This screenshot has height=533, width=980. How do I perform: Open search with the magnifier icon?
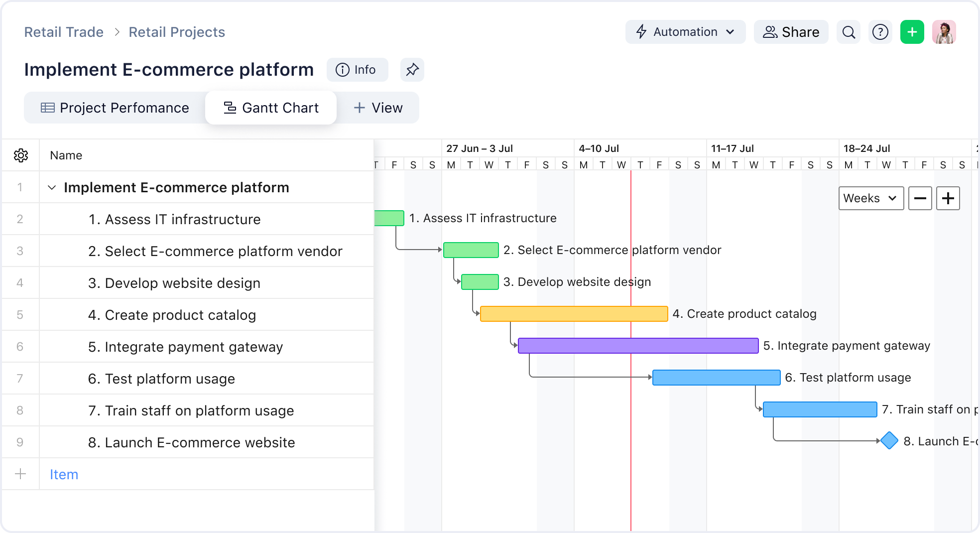849,32
